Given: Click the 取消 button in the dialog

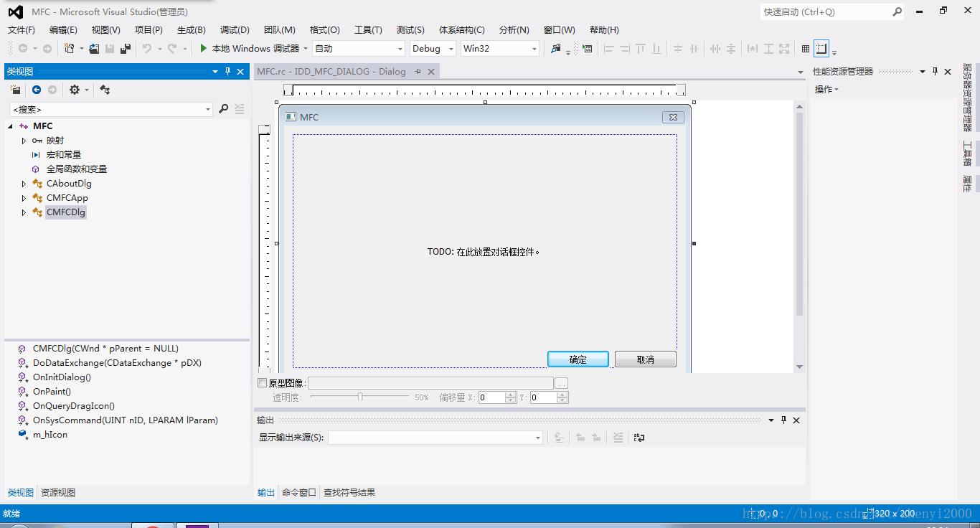Looking at the screenshot, I should tap(646, 359).
